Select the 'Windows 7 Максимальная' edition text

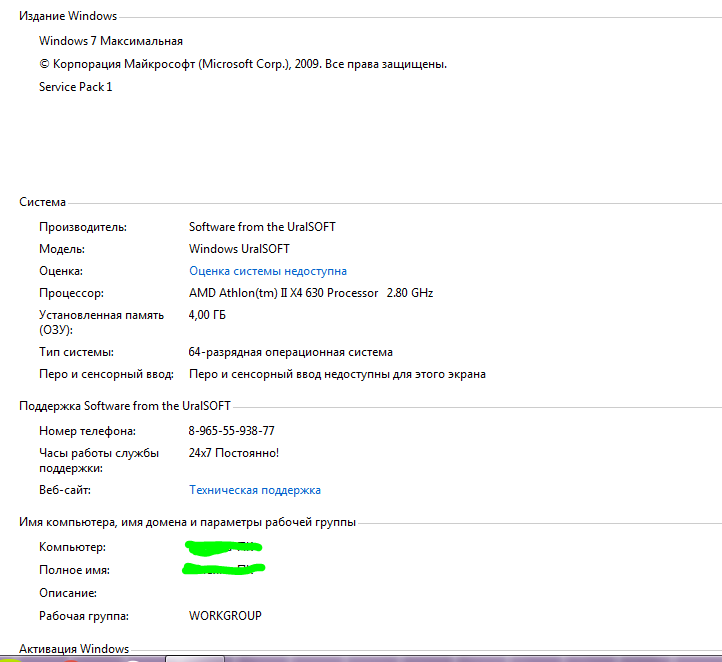coord(111,41)
